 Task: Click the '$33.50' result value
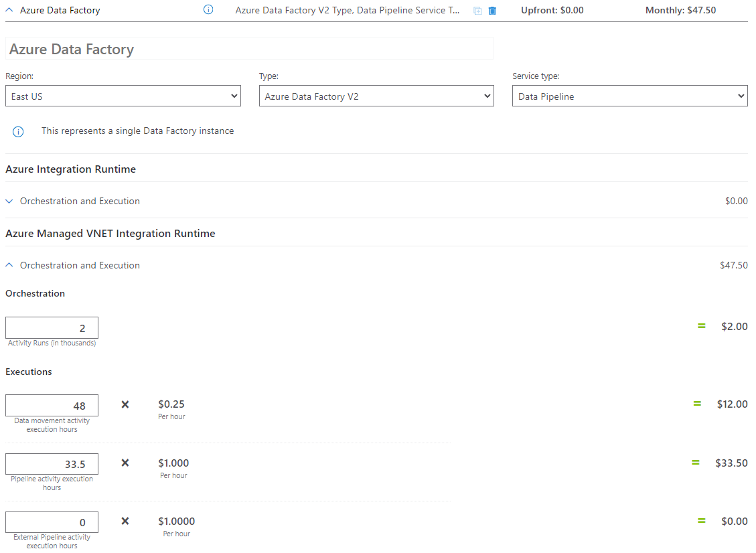[731, 463]
